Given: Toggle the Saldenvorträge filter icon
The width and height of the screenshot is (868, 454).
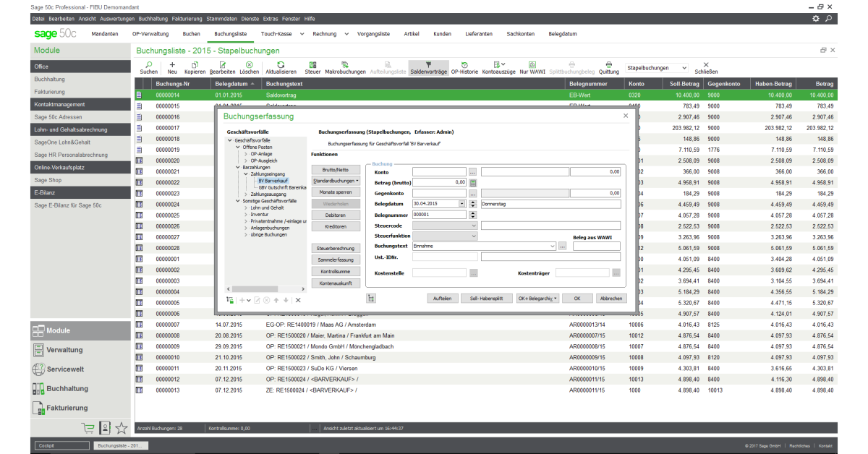Looking at the screenshot, I should tap(428, 64).
